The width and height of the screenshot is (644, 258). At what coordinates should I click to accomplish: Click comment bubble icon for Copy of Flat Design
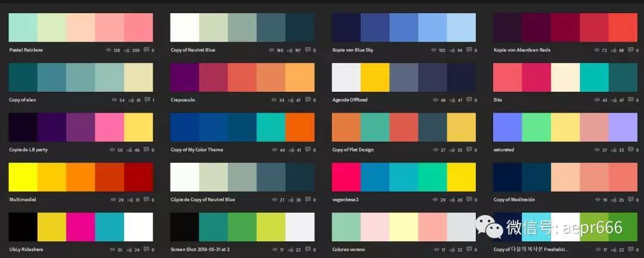coord(469,150)
